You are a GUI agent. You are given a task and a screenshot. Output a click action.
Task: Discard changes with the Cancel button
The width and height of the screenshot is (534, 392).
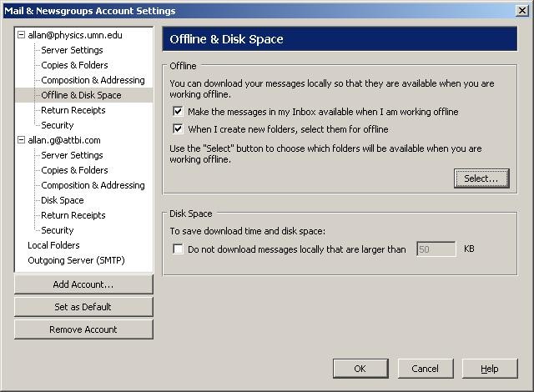tap(425, 369)
